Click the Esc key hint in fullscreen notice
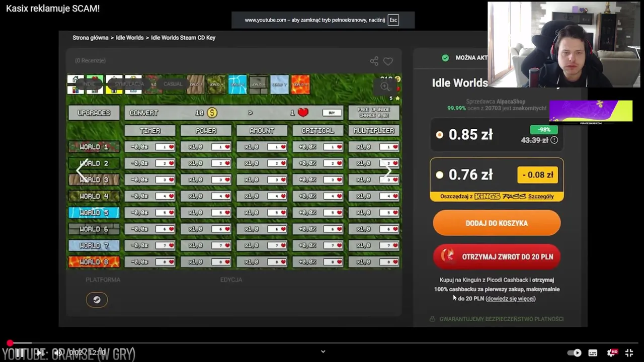The width and height of the screenshot is (644, 362). coord(393,20)
